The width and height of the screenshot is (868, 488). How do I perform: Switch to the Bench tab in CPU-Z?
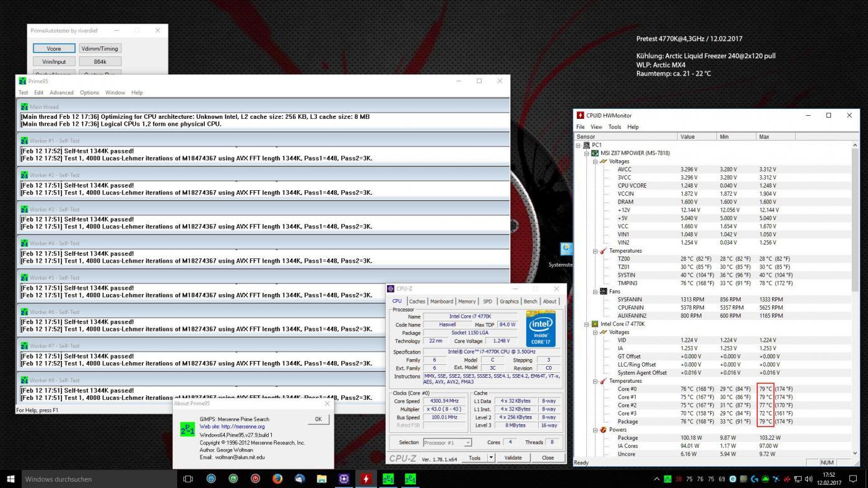[530, 302]
